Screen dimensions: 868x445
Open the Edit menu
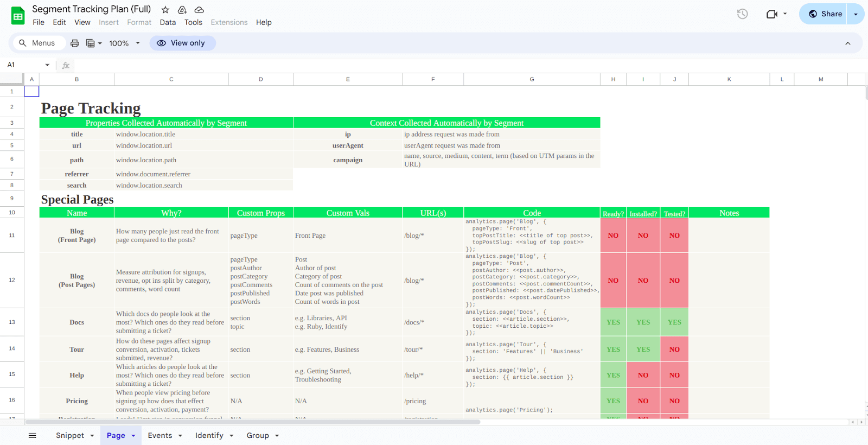click(59, 22)
